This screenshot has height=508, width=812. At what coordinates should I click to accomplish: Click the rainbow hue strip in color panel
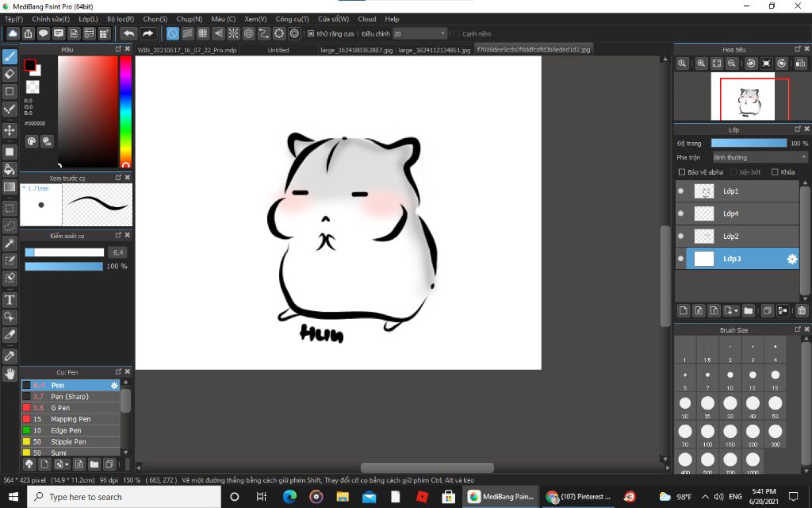[125, 111]
